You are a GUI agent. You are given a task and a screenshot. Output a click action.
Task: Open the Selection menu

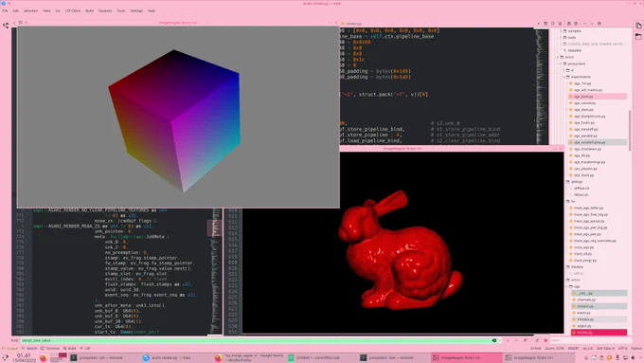[30, 10]
